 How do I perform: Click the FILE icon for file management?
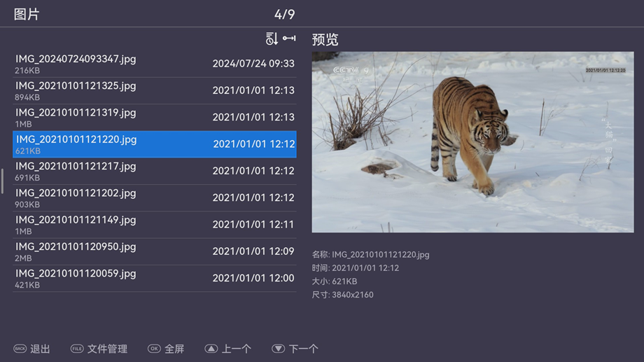[x=77, y=349]
